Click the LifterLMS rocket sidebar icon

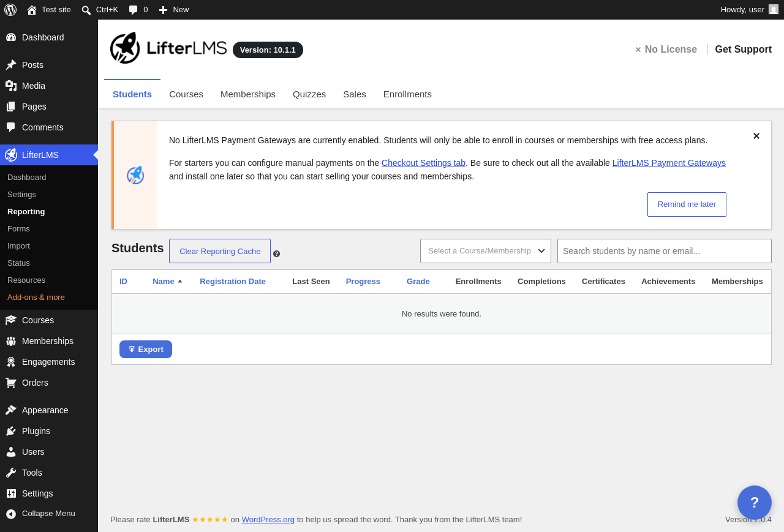click(11, 155)
